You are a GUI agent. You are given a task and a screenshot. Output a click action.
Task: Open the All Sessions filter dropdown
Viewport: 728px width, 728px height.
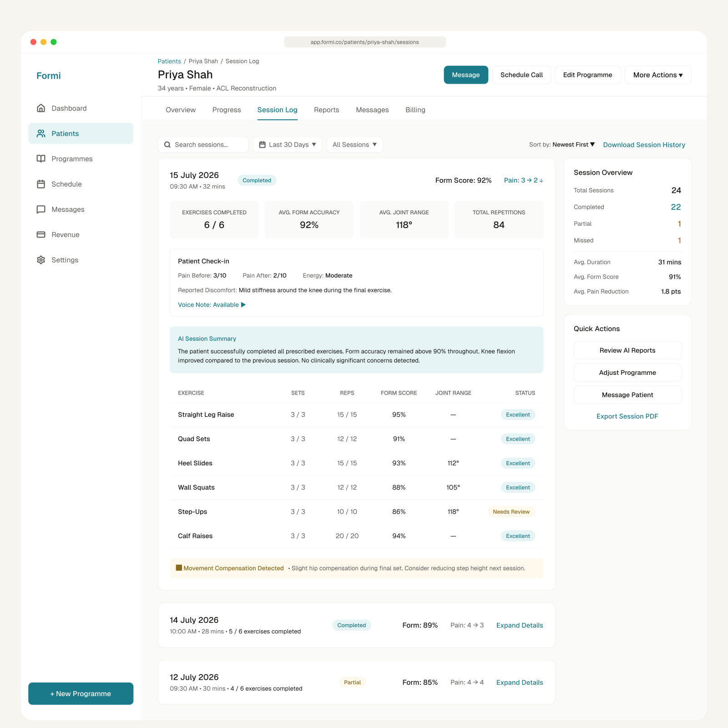pyautogui.click(x=355, y=145)
